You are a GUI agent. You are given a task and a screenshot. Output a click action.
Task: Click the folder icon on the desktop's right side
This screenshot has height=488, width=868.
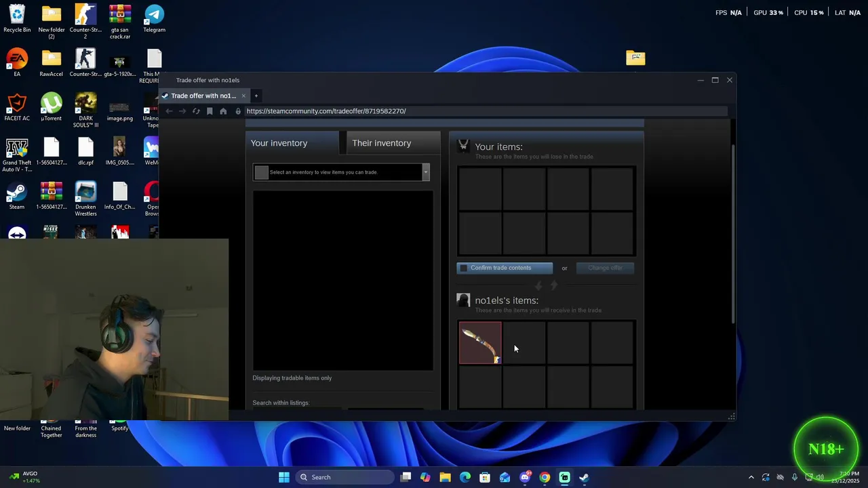click(x=635, y=58)
